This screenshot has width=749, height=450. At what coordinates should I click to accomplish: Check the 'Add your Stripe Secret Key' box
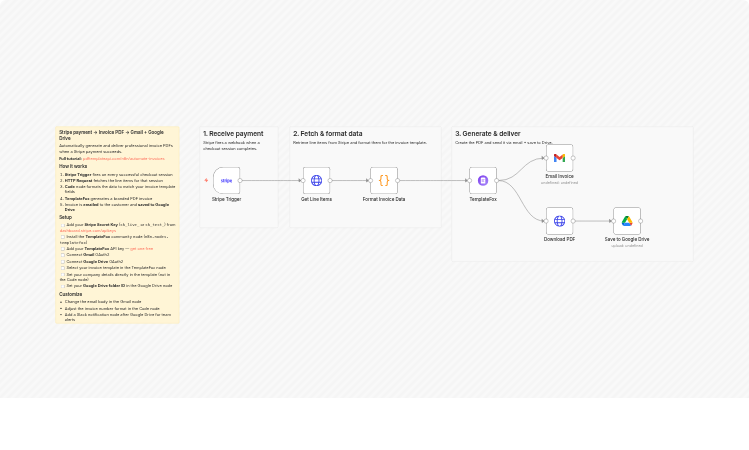point(63,225)
